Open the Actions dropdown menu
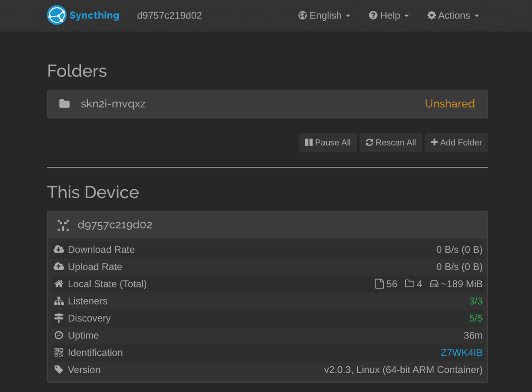Viewport: 532px width, 392px height. pos(453,16)
